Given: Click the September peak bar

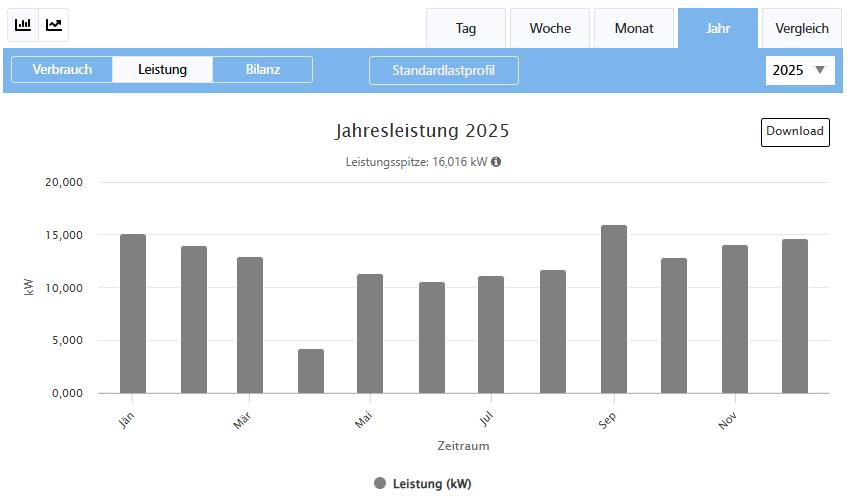Looking at the screenshot, I should click(x=614, y=309).
